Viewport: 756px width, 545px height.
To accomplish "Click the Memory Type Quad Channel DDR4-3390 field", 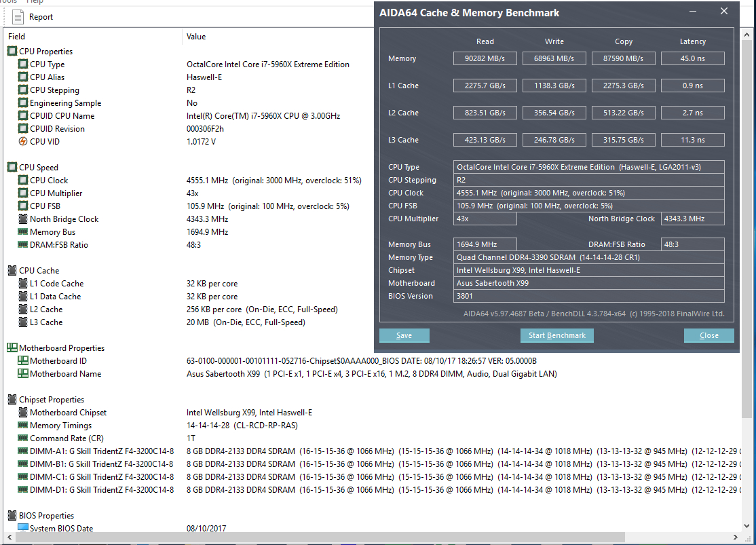I will click(x=588, y=257).
